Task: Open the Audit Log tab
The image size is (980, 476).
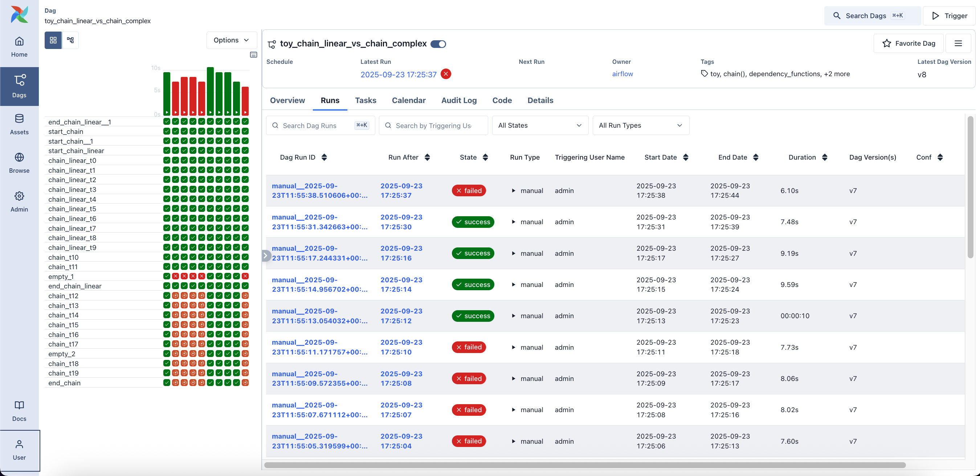Action: pyautogui.click(x=458, y=100)
